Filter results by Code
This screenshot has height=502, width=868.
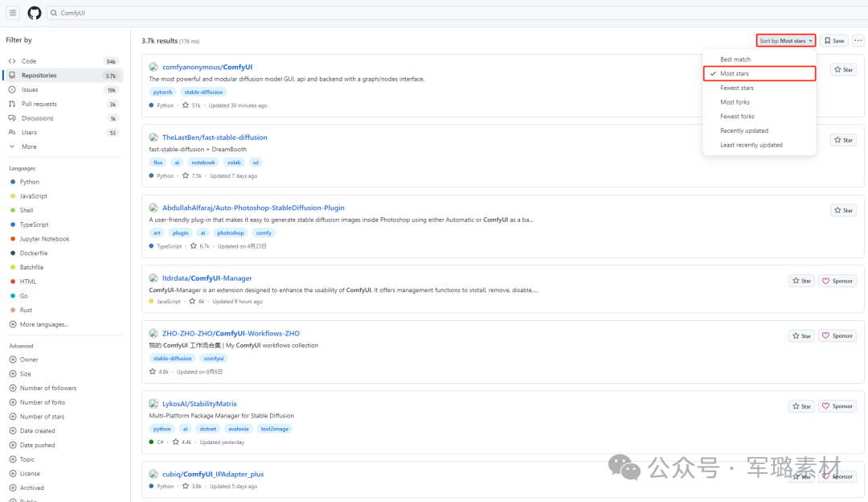[63, 61]
